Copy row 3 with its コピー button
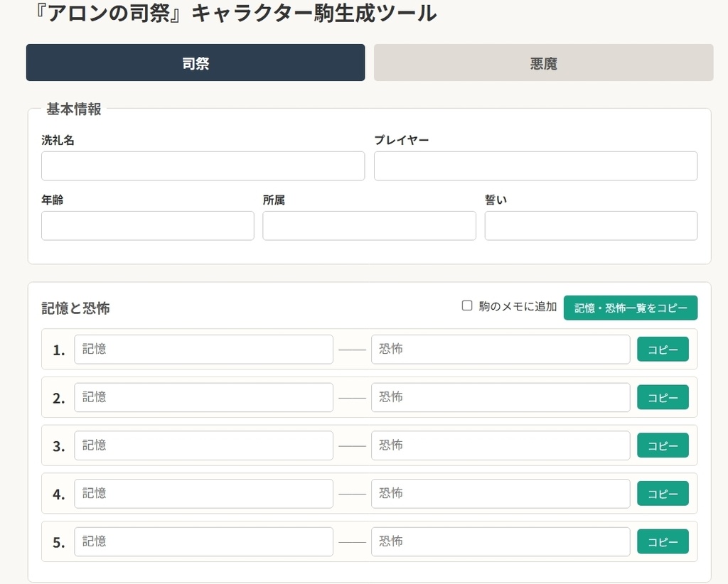 click(663, 445)
